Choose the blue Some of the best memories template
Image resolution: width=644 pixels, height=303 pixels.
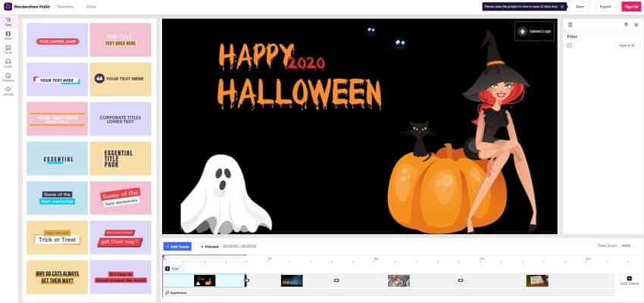[58, 198]
